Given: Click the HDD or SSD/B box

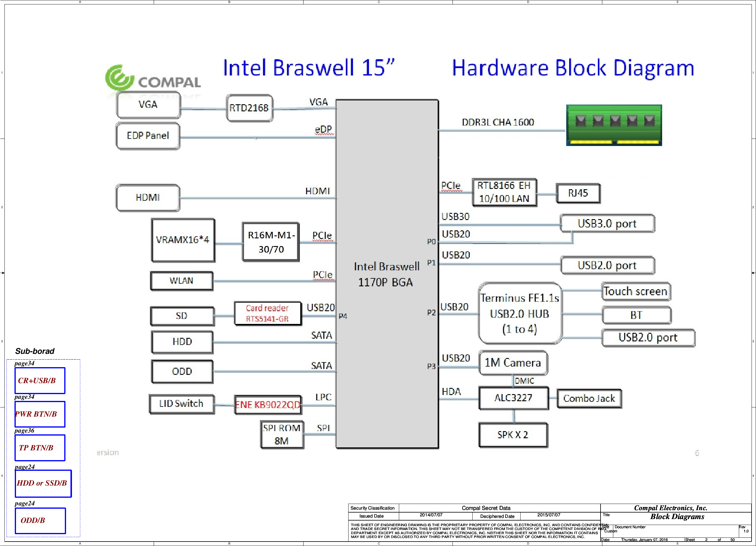Looking at the screenshot, I should tap(43, 483).
